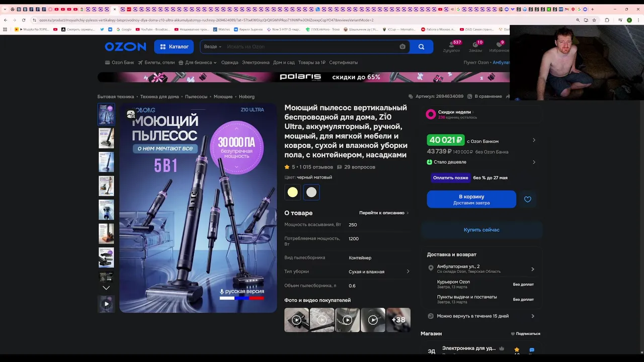Screen dimensions: 644x362
Task: Play the third customer video
Action: (347, 320)
